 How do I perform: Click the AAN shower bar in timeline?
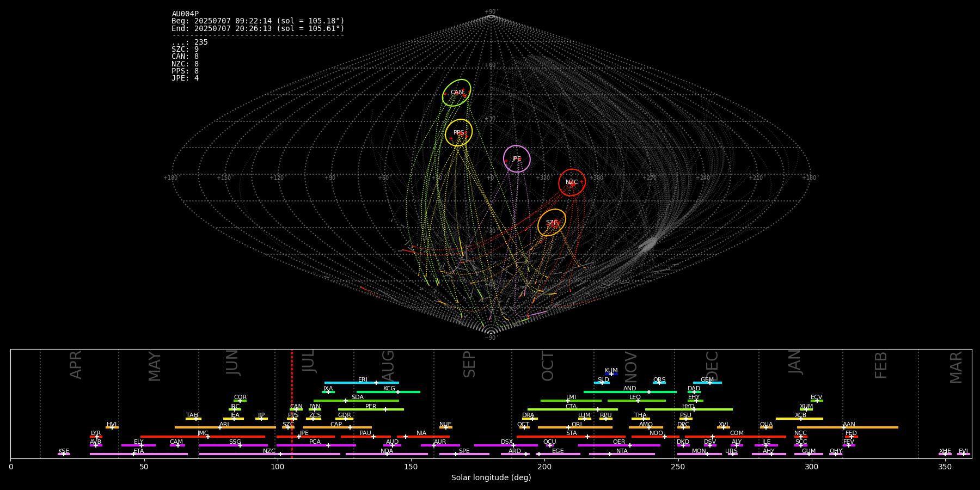[848, 427]
